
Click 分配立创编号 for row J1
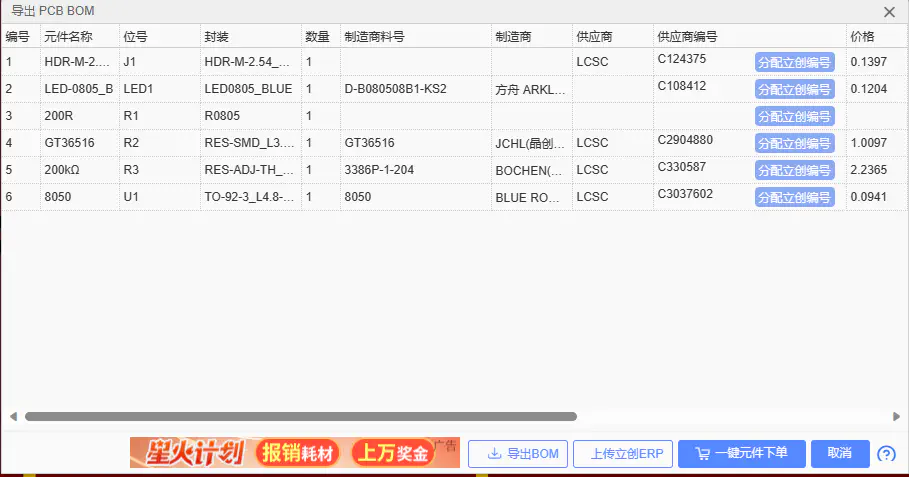pos(794,63)
